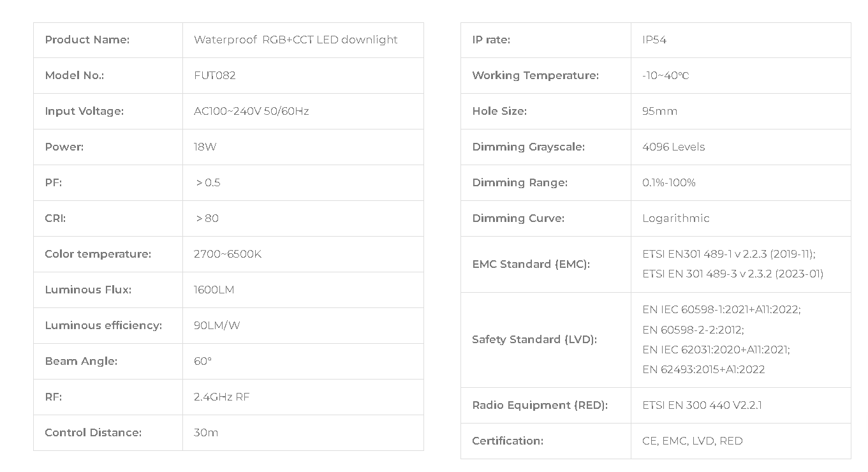Select the Working Temperature label
Screen dimensions: 868x472
(x=535, y=75)
